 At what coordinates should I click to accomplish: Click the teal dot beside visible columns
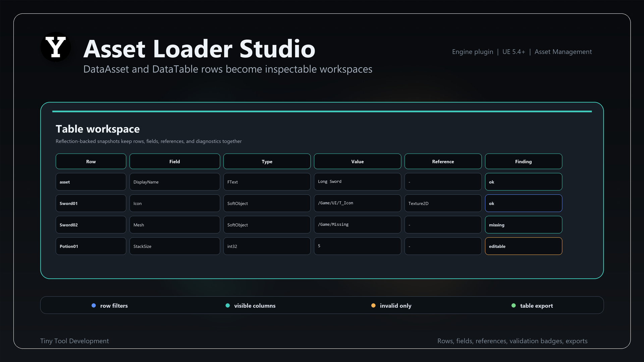coord(228,305)
